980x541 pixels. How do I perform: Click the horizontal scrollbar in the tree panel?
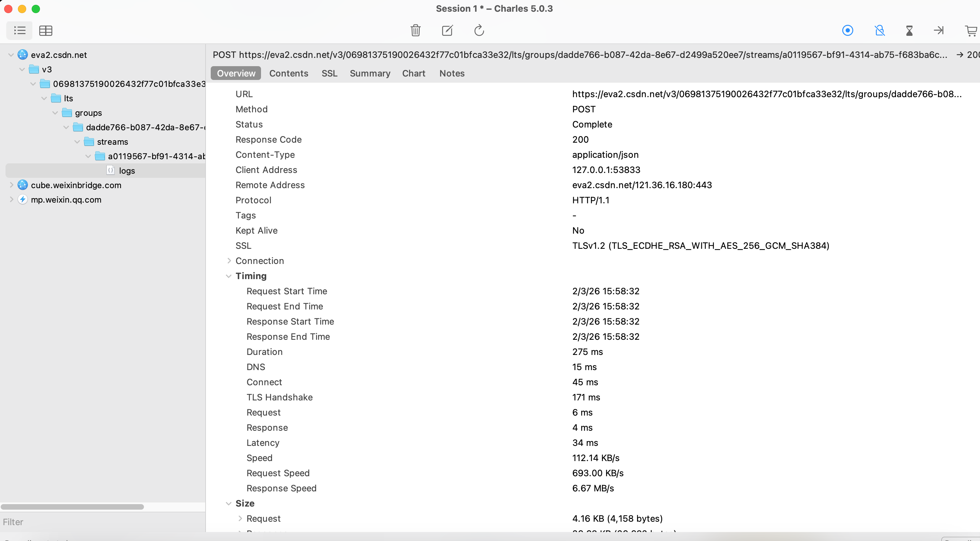pos(72,507)
